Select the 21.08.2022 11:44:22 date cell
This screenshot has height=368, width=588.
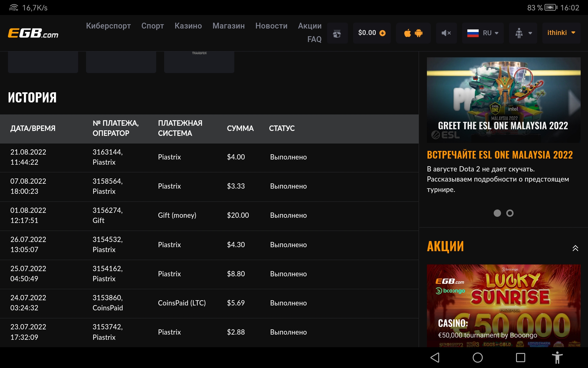(28, 157)
